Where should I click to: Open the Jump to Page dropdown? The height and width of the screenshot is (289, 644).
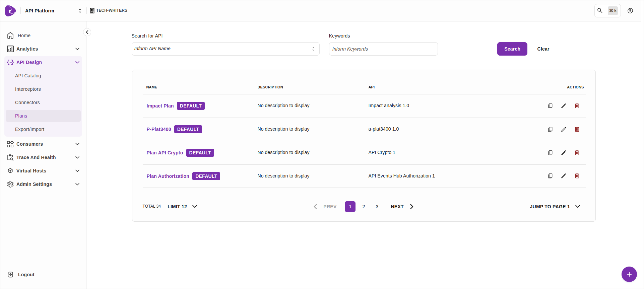point(555,207)
